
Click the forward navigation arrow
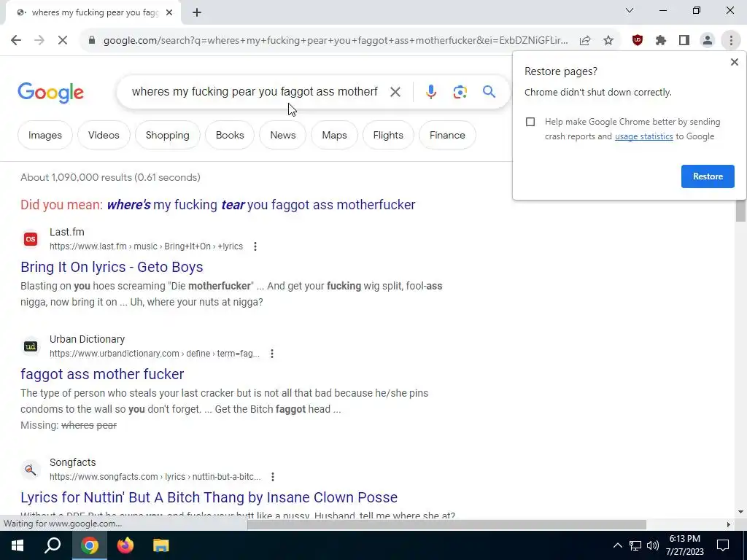pos(39,41)
